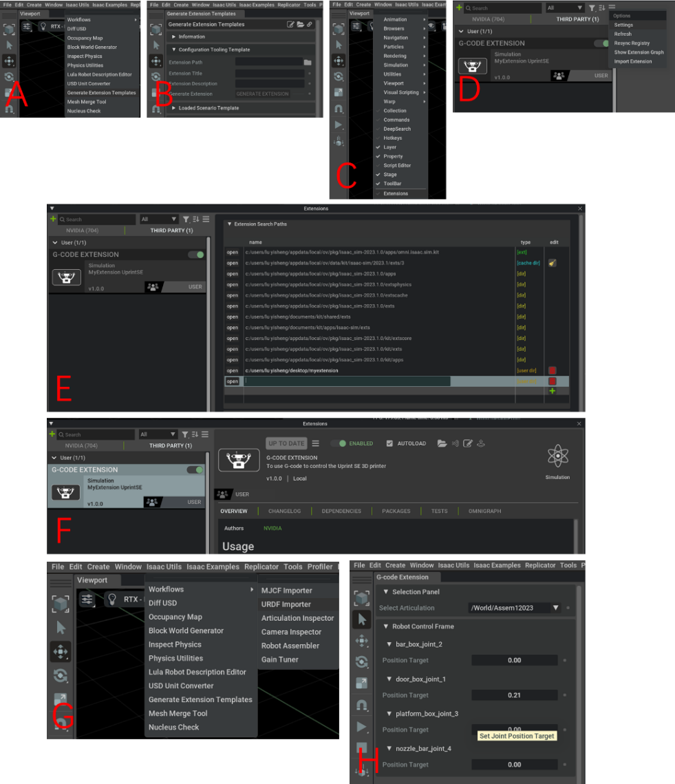This screenshot has width=675, height=784.
Task: Collapse the Robot Control Frame section
Action: point(386,626)
